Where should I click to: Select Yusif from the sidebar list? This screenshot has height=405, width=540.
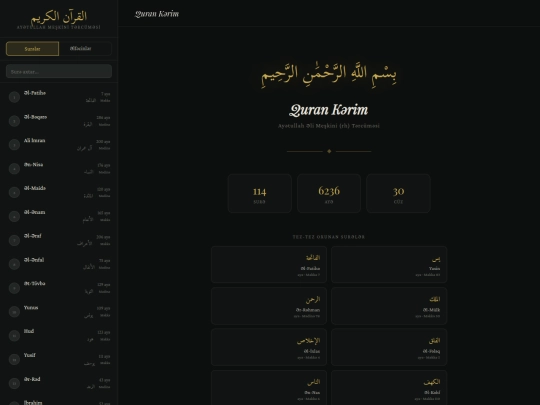(x=59, y=359)
